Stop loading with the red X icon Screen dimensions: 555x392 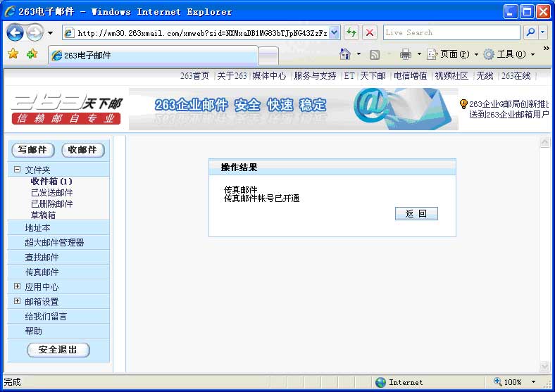(370, 33)
